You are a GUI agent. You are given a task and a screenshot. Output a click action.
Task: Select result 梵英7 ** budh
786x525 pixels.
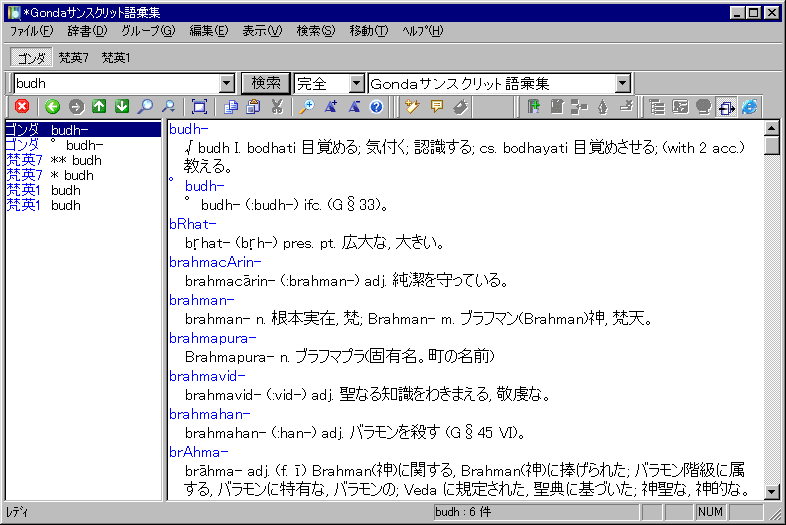[83, 160]
